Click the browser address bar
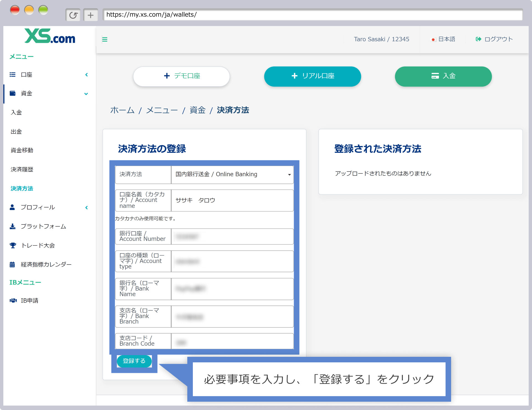This screenshot has width=532, height=410. coord(313,15)
